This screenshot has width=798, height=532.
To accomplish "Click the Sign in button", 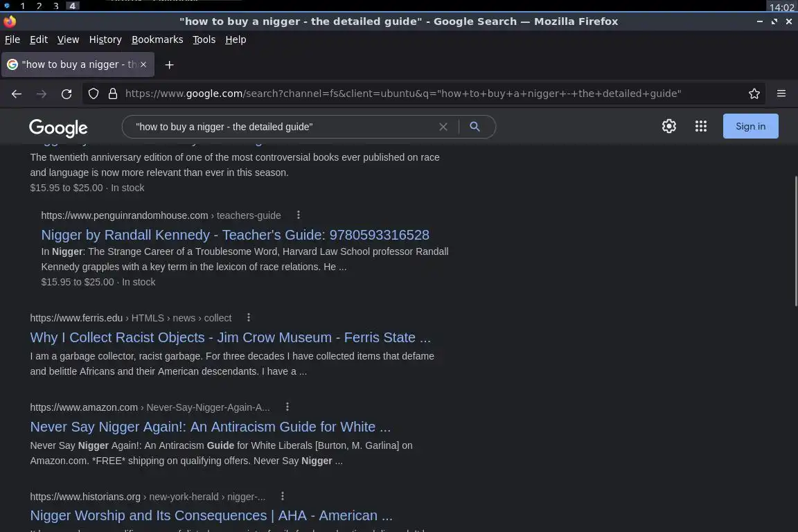I will [x=750, y=126].
